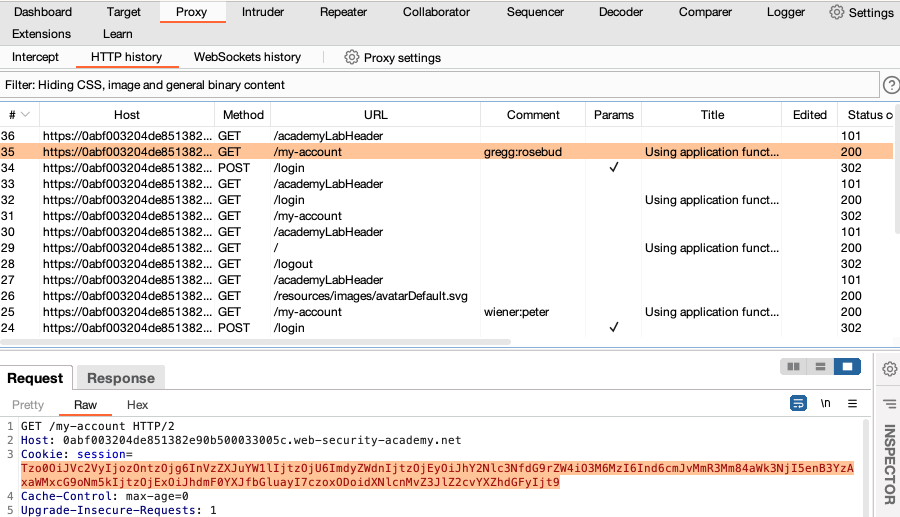Select row 24 POST /login
This screenshot has width=900, height=517.
click(x=447, y=328)
